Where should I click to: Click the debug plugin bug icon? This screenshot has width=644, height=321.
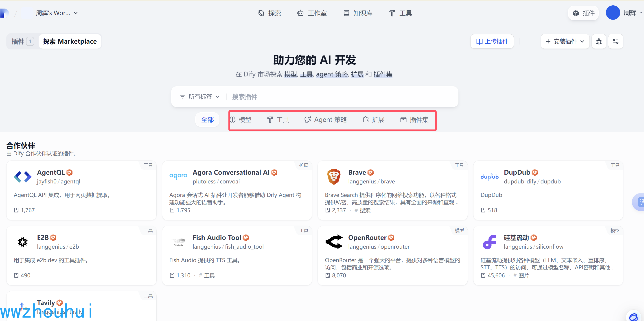coord(598,41)
